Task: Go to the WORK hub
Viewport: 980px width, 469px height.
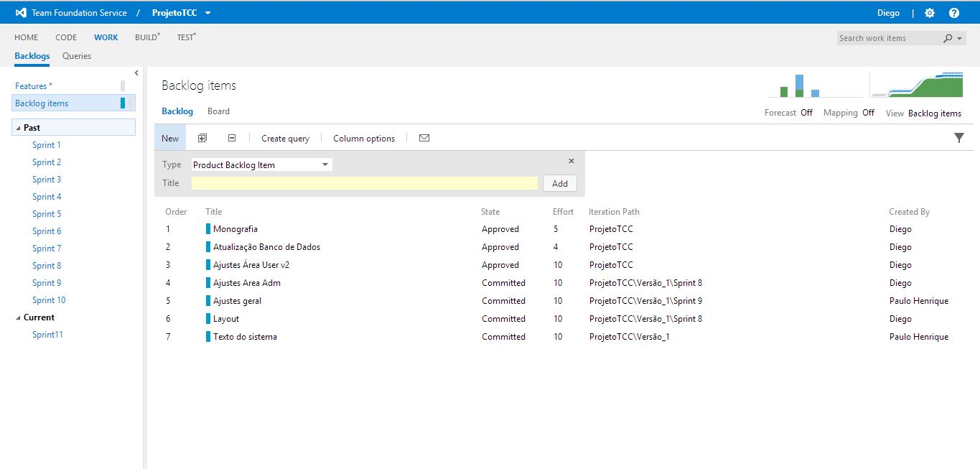Action: click(x=106, y=37)
